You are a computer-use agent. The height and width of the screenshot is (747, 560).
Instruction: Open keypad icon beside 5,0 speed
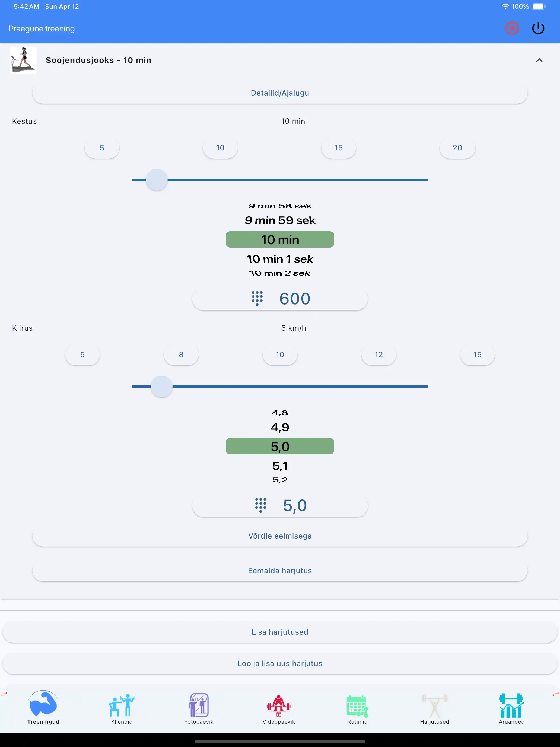click(x=260, y=505)
